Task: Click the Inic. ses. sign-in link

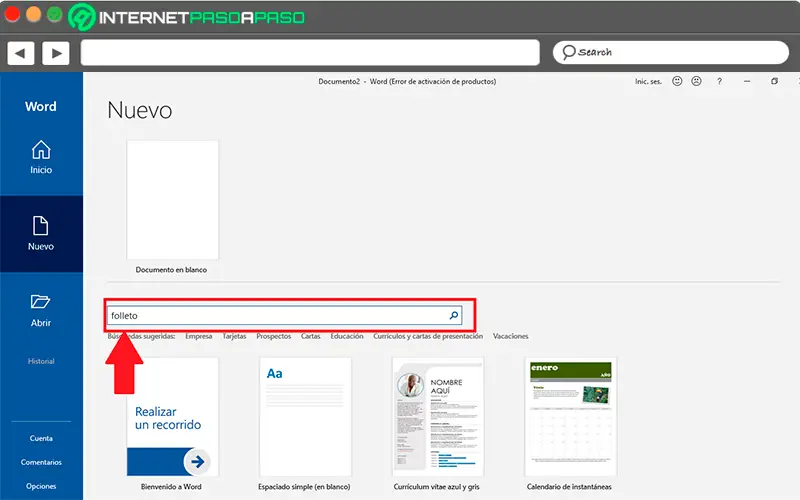Action: 648,81
